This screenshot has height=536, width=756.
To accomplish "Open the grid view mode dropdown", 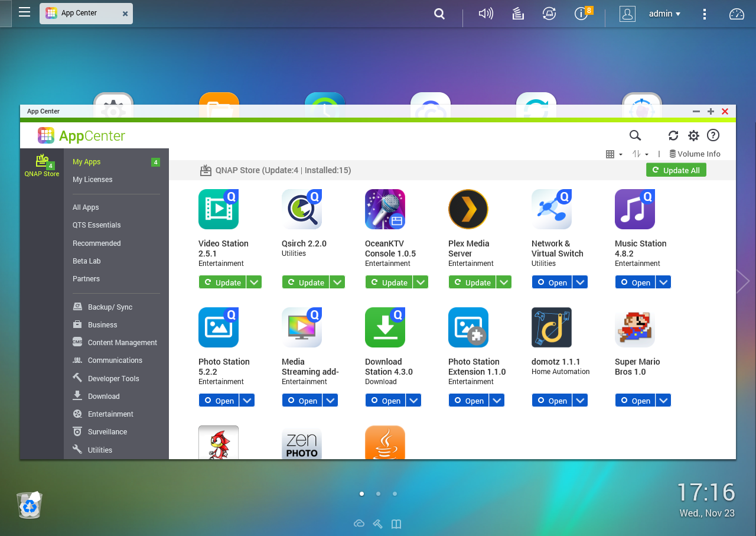I will (614, 154).
